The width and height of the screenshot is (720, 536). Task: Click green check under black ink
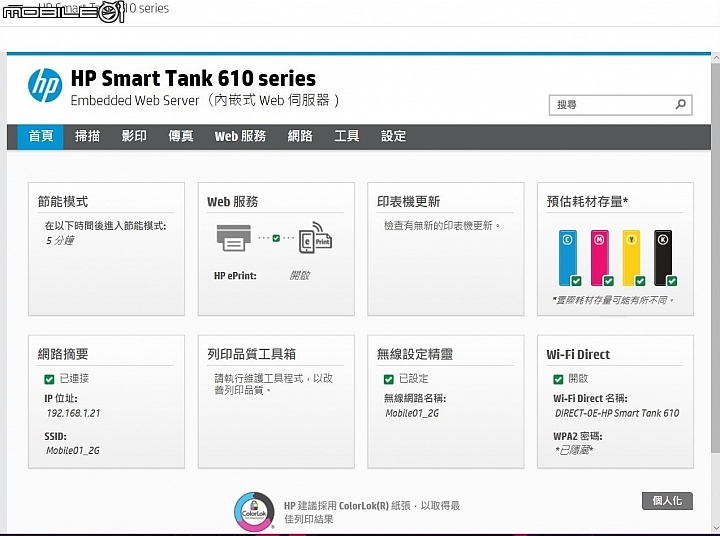tap(672, 281)
